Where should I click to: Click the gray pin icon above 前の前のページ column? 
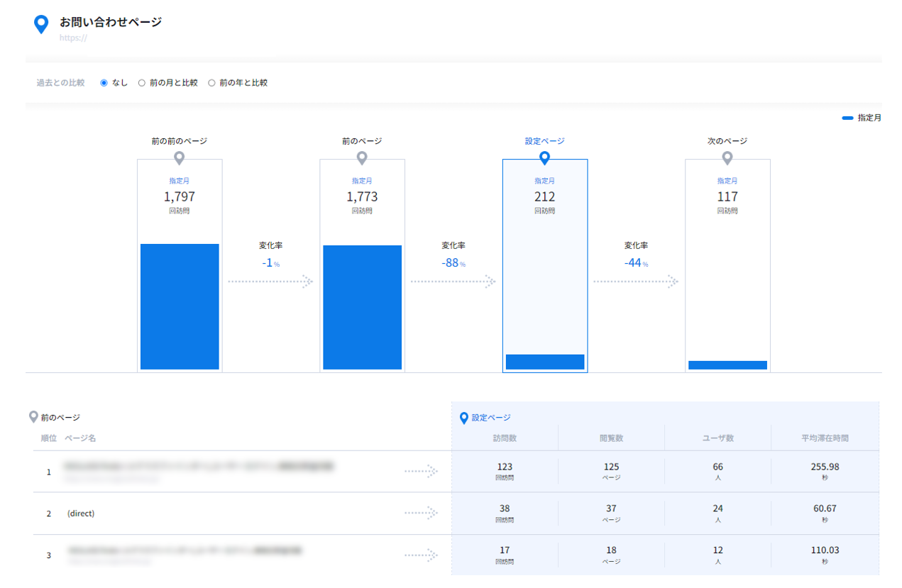(180, 158)
